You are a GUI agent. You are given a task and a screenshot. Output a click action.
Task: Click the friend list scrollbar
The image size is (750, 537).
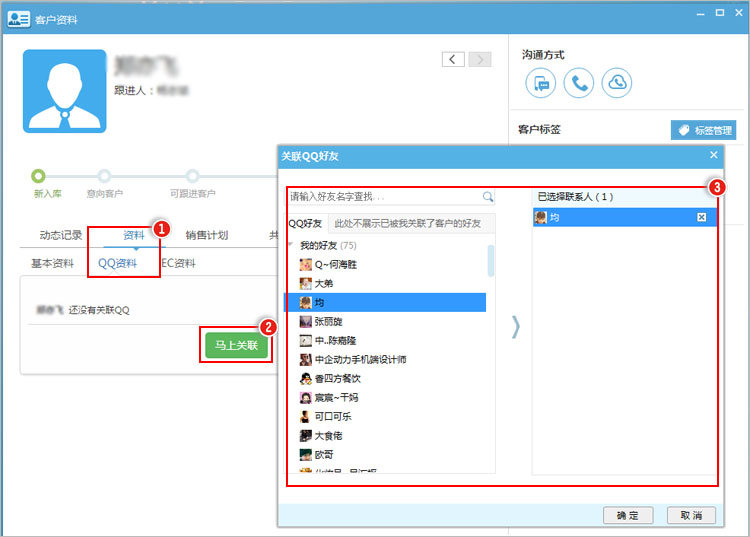click(x=490, y=261)
